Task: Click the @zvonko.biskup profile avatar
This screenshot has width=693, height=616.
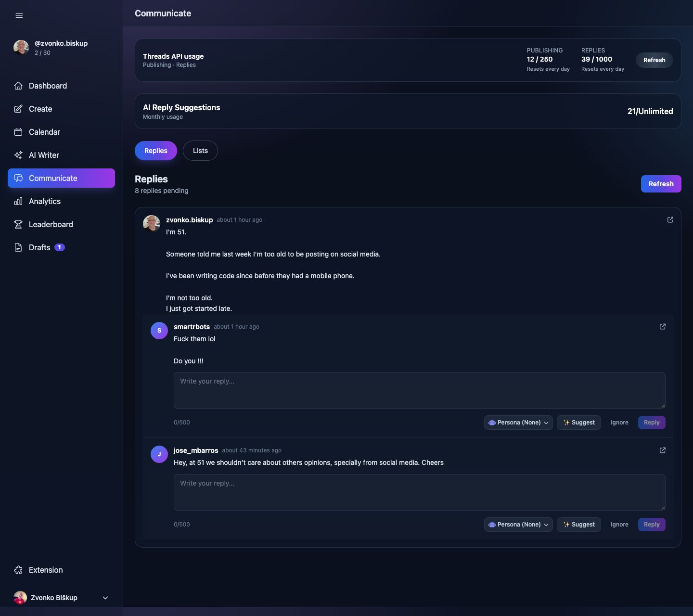Action: [x=21, y=47]
